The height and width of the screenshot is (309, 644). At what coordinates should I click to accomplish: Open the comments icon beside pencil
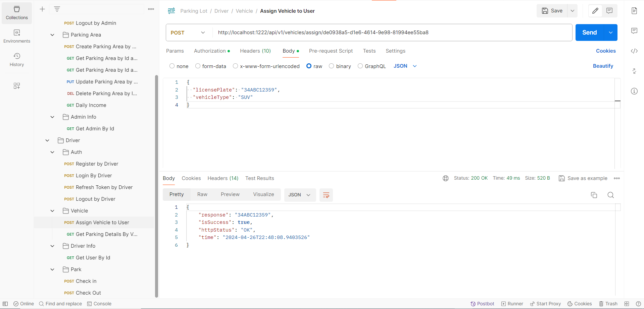609,11
